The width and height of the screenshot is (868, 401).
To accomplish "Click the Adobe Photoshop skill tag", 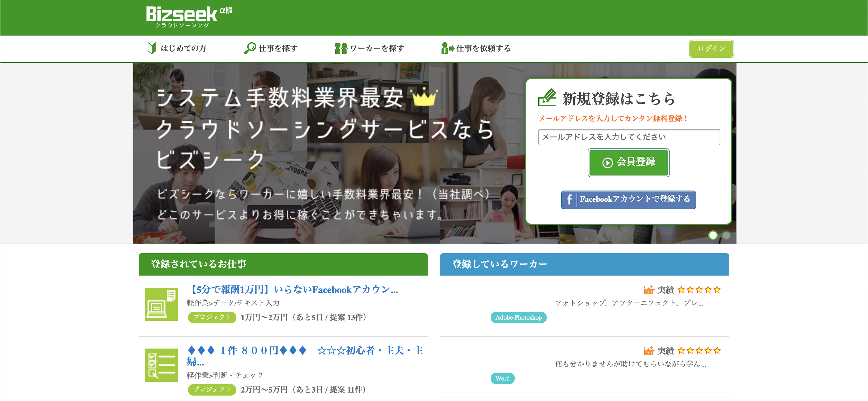I will coord(518,317).
